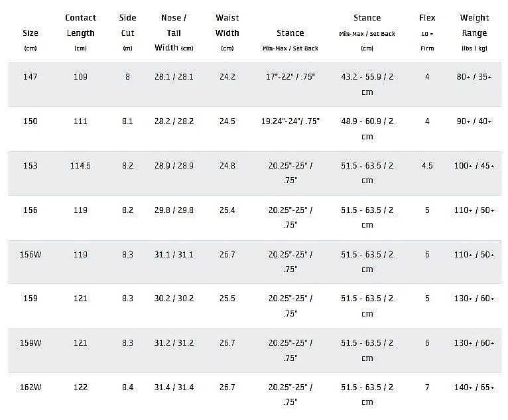Click the 150 size row label
Viewport: 508px width, 420px height.
(30, 121)
